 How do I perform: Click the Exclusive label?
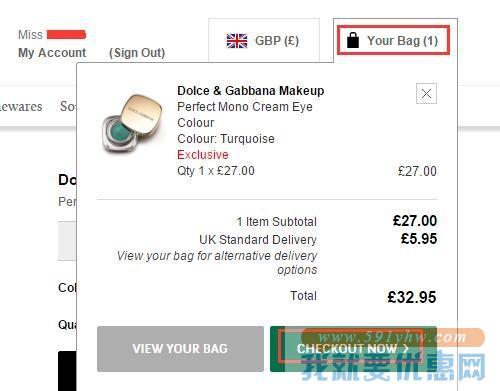(203, 155)
